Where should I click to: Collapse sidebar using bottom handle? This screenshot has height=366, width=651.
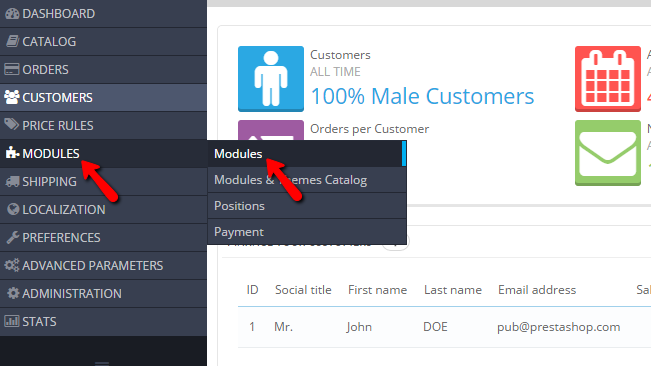click(102, 363)
